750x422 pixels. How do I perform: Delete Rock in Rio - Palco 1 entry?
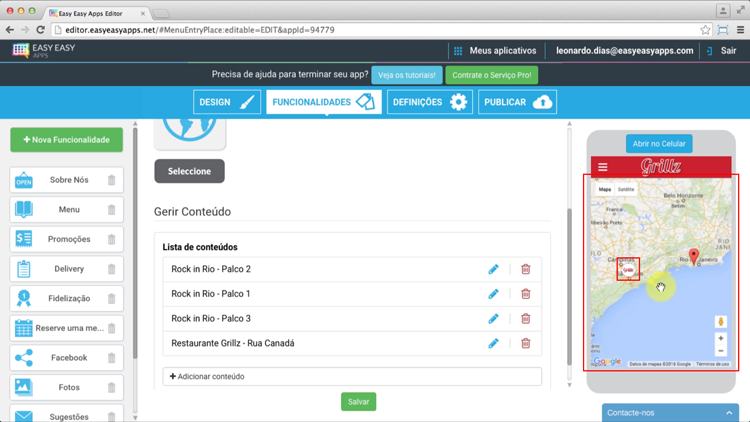(x=525, y=294)
